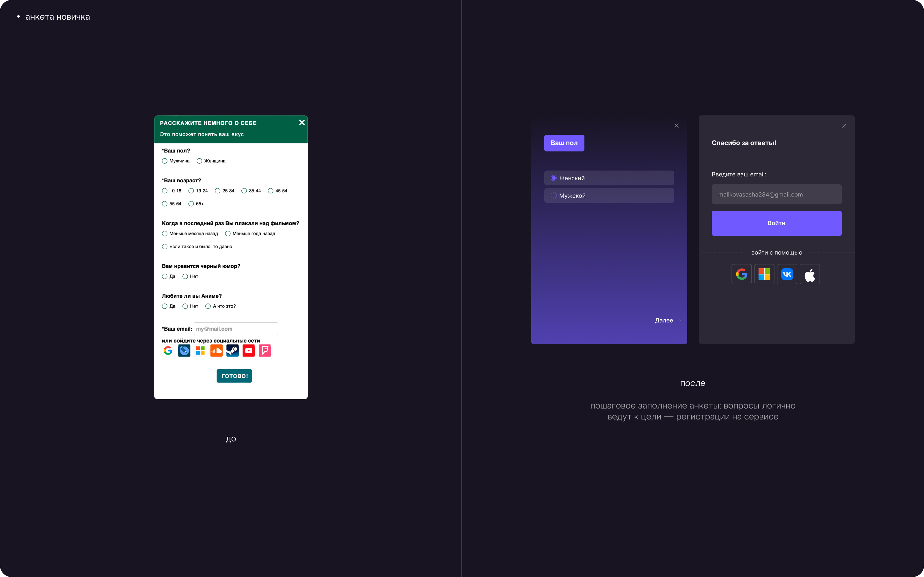Sign in with VK icon
The height and width of the screenshot is (577, 924).
(x=787, y=274)
